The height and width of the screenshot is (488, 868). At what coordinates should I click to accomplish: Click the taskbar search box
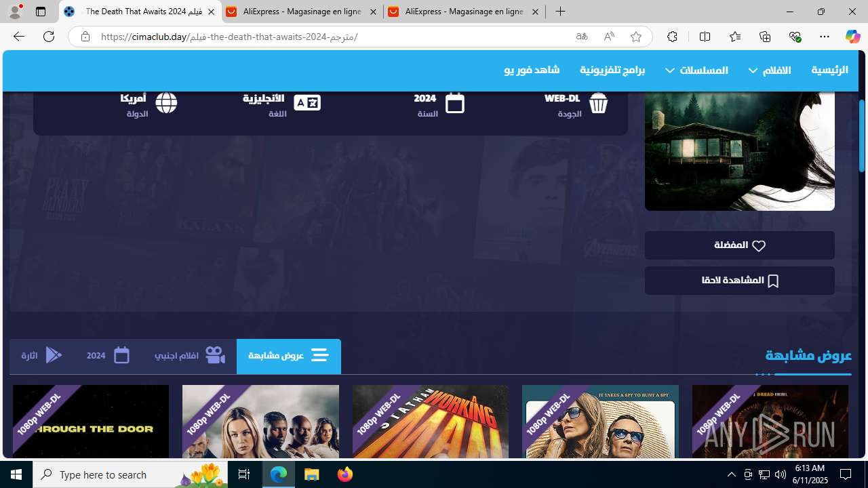(130, 474)
